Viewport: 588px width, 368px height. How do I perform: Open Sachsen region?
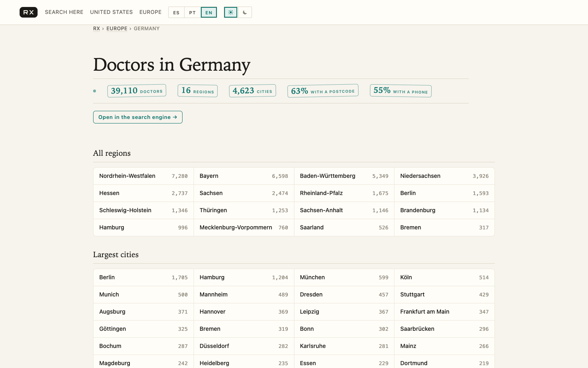coord(244,193)
